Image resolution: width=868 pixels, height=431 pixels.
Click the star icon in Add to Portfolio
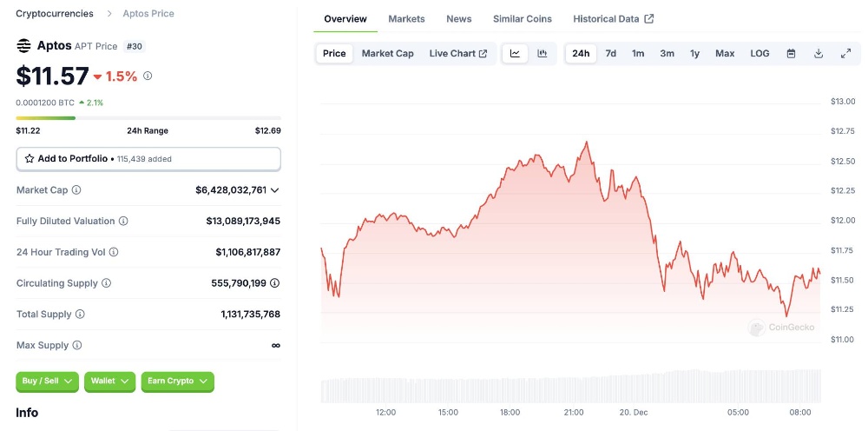pyautogui.click(x=30, y=158)
